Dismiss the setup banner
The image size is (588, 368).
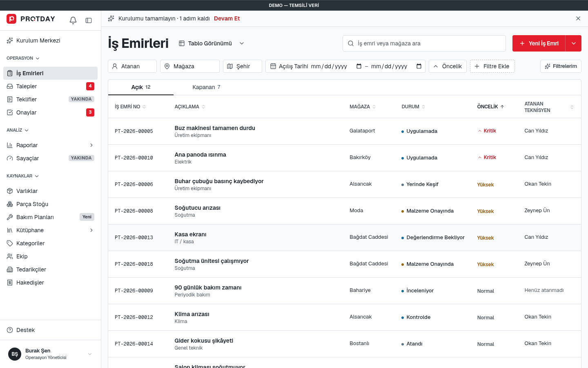tap(578, 18)
